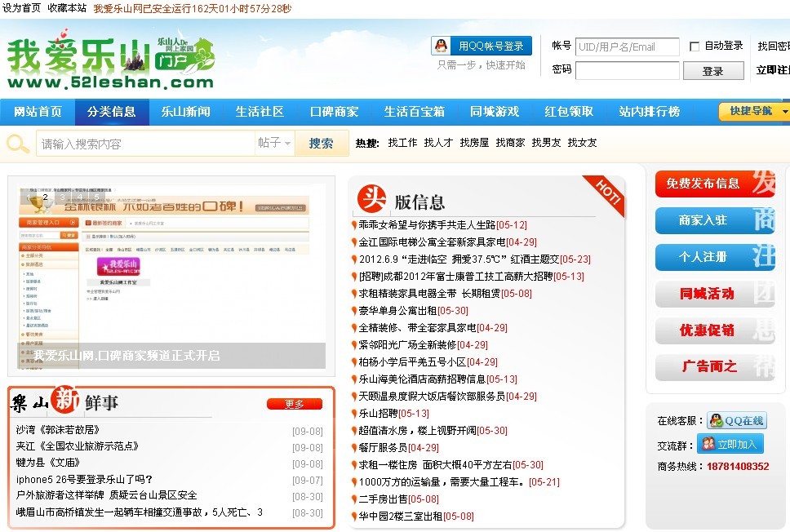This screenshot has height=532, width=790.
Task: Switch to the 口碑商家 tab
Action: pos(334,112)
